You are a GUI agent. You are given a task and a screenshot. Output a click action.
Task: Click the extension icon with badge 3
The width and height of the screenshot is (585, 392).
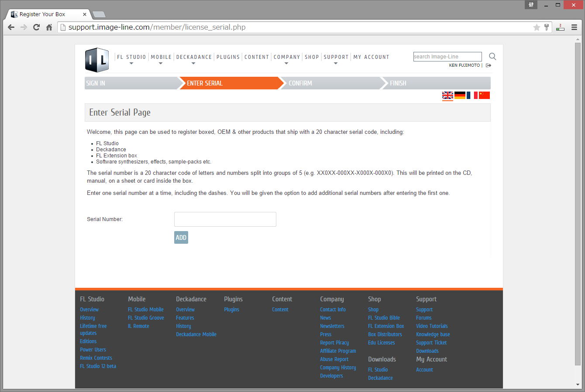560,27
